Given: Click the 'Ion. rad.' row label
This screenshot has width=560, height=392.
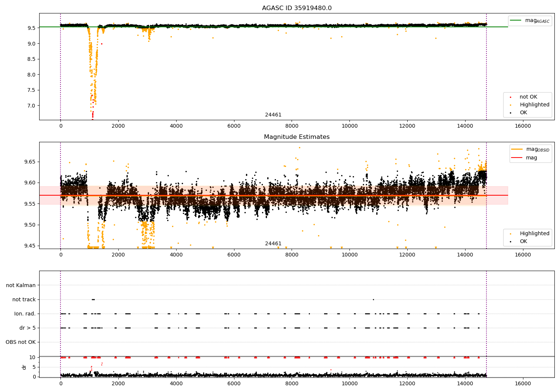Looking at the screenshot, I should tap(25, 314).
